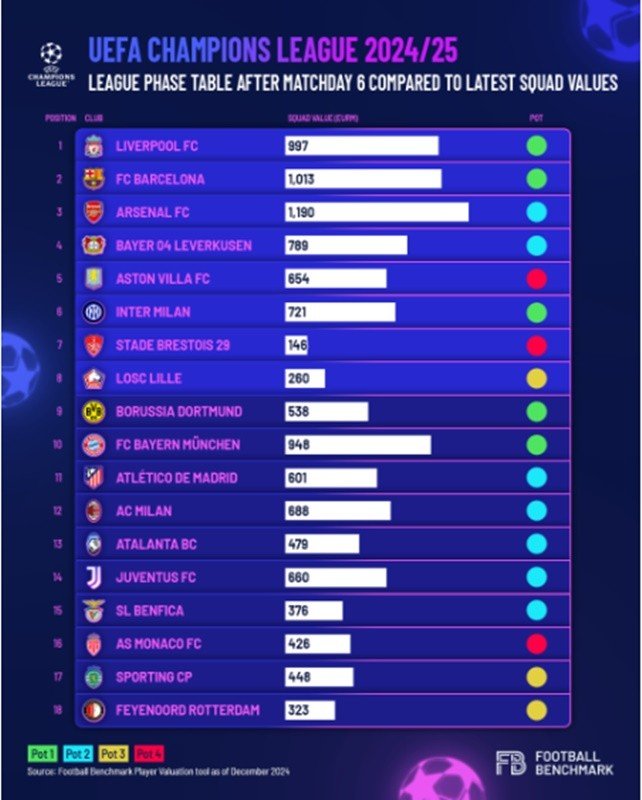Select the Pot 1 legend label
Screen dimensions: 642x800
42,754
